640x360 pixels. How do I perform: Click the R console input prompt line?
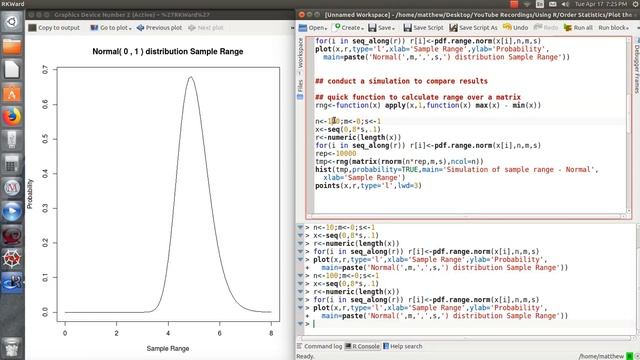tap(469, 324)
